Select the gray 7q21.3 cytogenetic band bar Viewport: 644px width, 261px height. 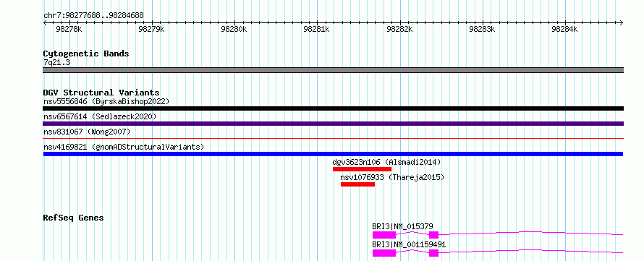coord(333,70)
